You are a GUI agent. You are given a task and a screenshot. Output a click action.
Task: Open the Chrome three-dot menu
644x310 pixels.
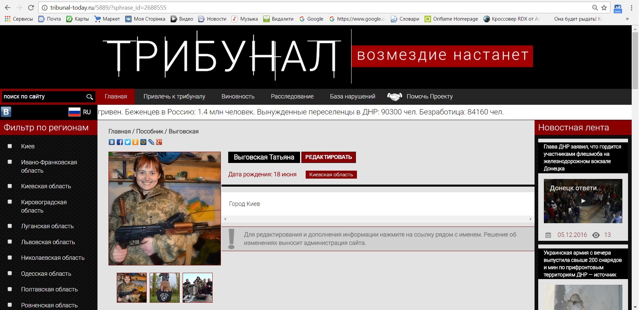pos(631,8)
